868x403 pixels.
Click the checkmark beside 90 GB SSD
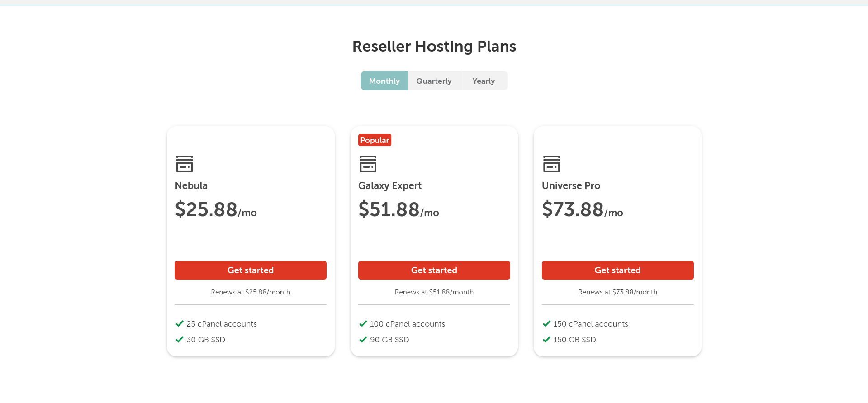pos(363,340)
